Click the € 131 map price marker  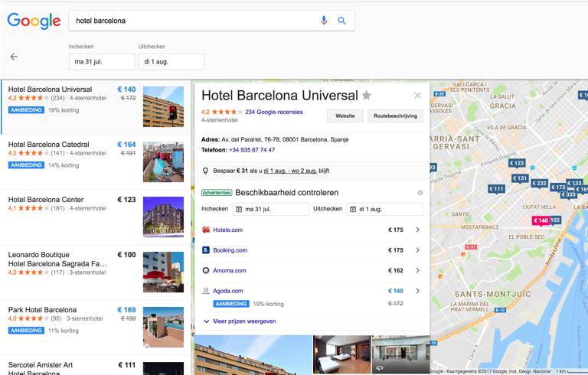pyautogui.click(x=520, y=178)
